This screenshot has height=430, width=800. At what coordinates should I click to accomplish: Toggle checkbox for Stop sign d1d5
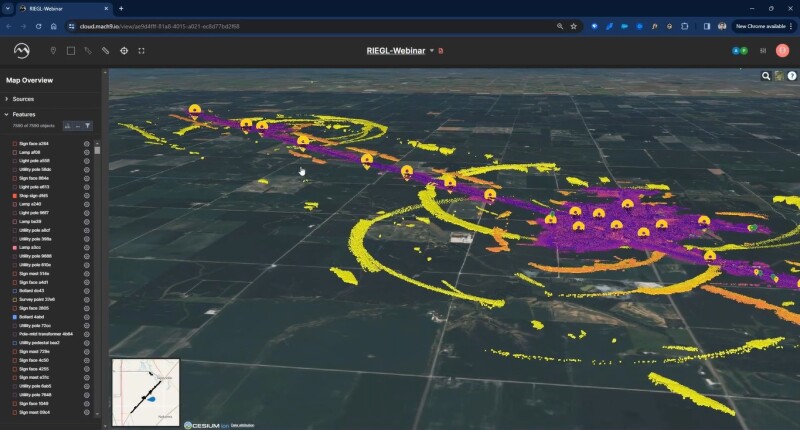pos(14,196)
